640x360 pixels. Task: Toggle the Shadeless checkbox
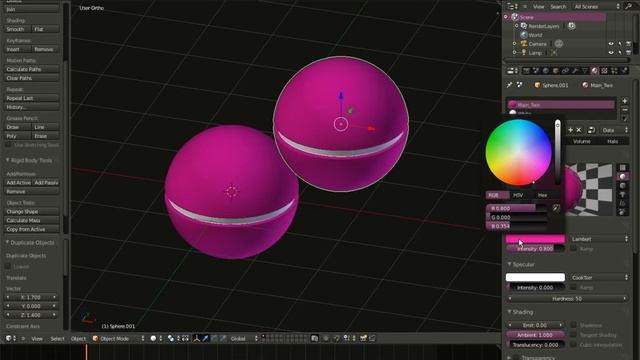pyautogui.click(x=573, y=325)
